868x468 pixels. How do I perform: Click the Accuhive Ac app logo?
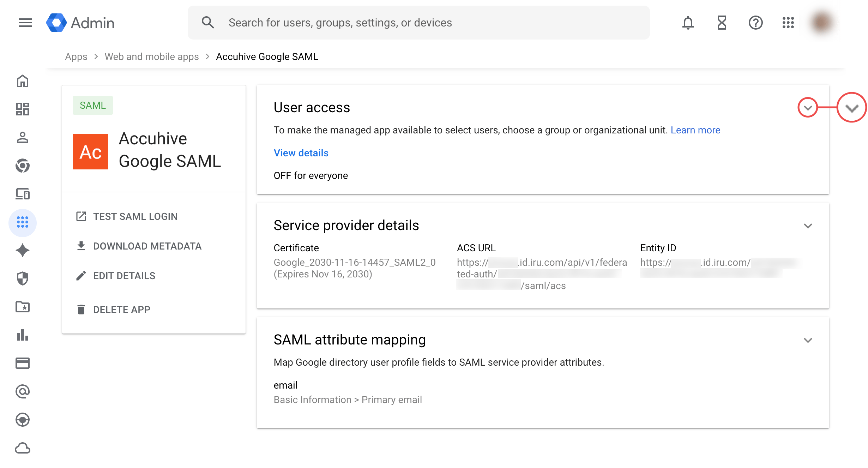coord(90,152)
